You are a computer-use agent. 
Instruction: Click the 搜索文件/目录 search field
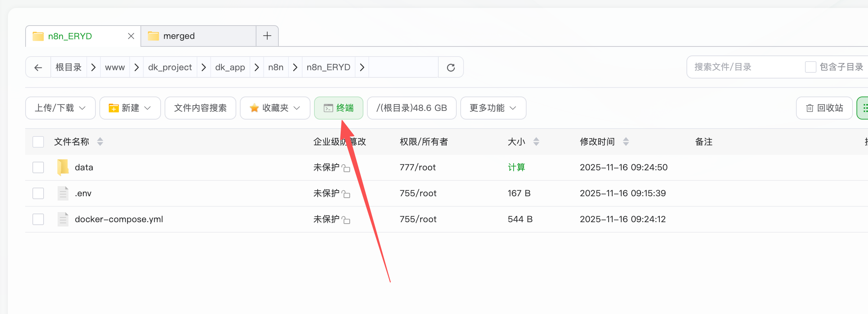pyautogui.click(x=742, y=67)
